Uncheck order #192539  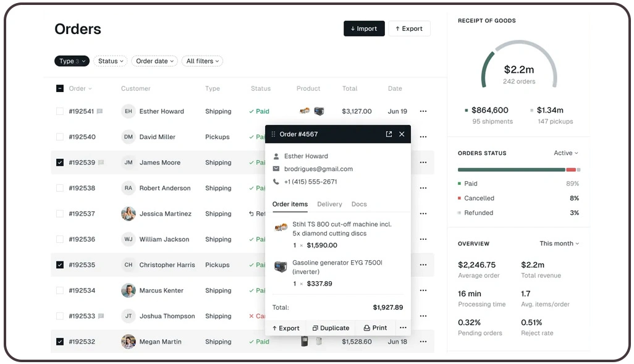(59, 163)
